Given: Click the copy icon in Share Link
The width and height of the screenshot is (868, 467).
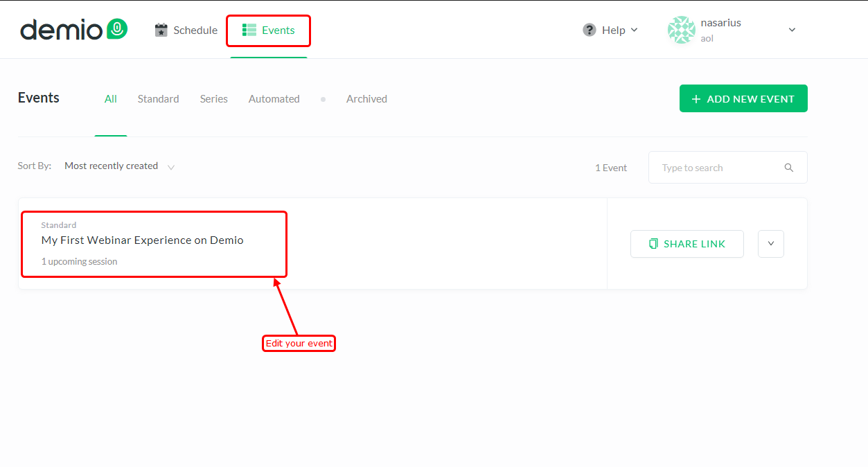Looking at the screenshot, I should point(653,244).
